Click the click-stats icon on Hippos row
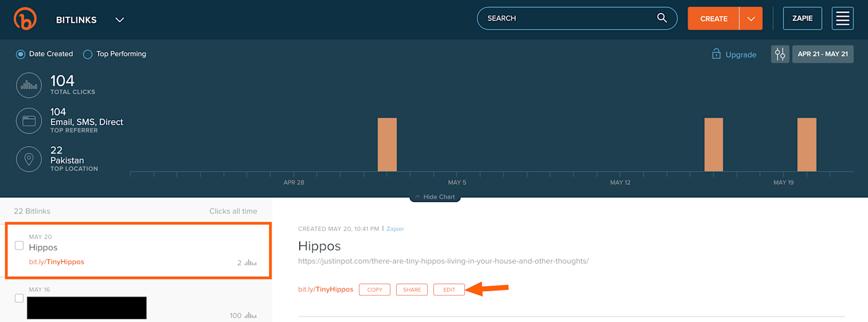Viewport: 868px width, 322px height. (250, 263)
